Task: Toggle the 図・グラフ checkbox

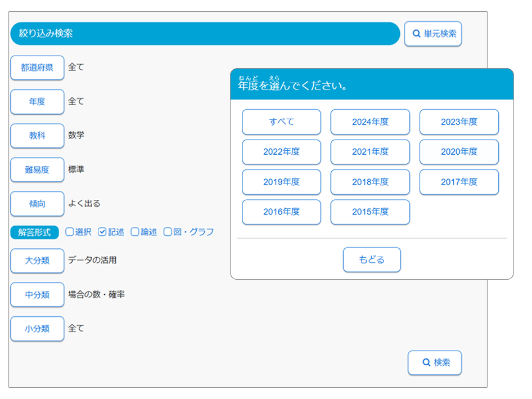Action: click(168, 232)
